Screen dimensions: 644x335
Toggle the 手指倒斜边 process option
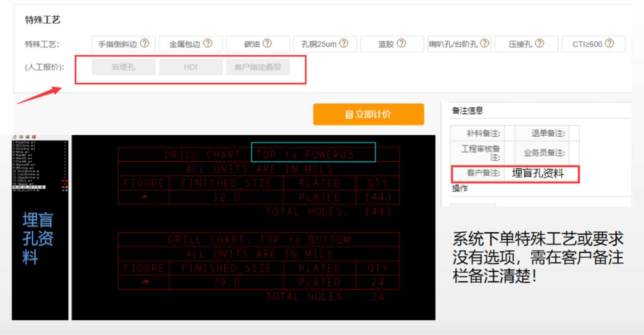(x=118, y=44)
